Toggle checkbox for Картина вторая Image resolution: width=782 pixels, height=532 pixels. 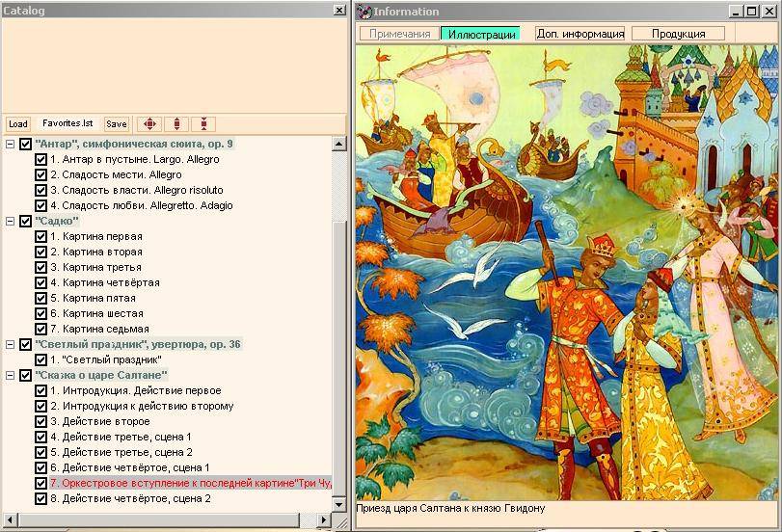pos(40,252)
